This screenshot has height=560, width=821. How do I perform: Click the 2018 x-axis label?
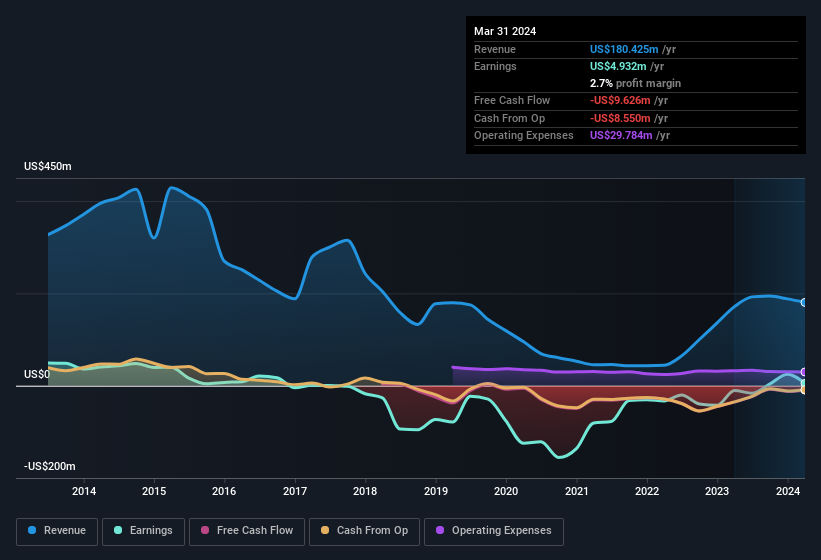pyautogui.click(x=365, y=491)
